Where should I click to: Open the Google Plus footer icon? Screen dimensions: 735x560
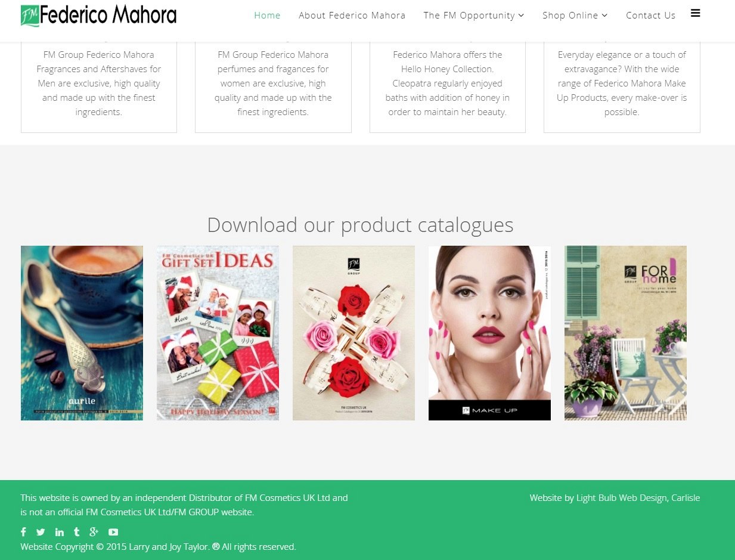pyautogui.click(x=94, y=532)
